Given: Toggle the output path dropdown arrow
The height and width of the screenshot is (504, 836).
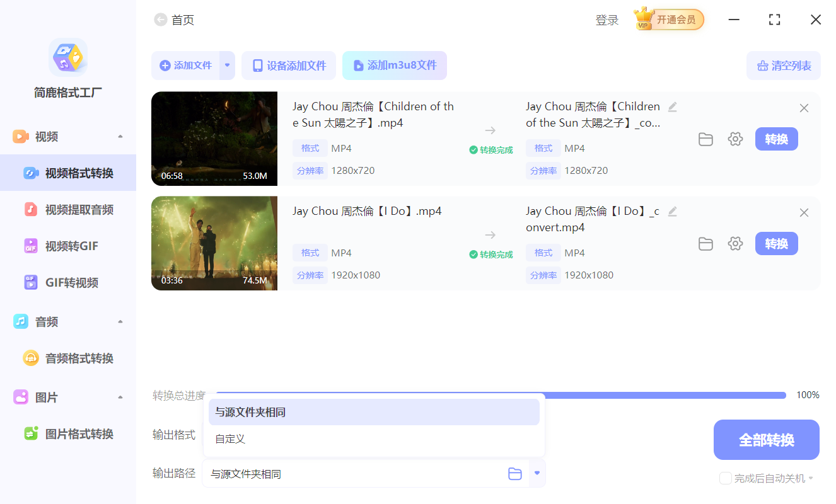Looking at the screenshot, I should [537, 473].
